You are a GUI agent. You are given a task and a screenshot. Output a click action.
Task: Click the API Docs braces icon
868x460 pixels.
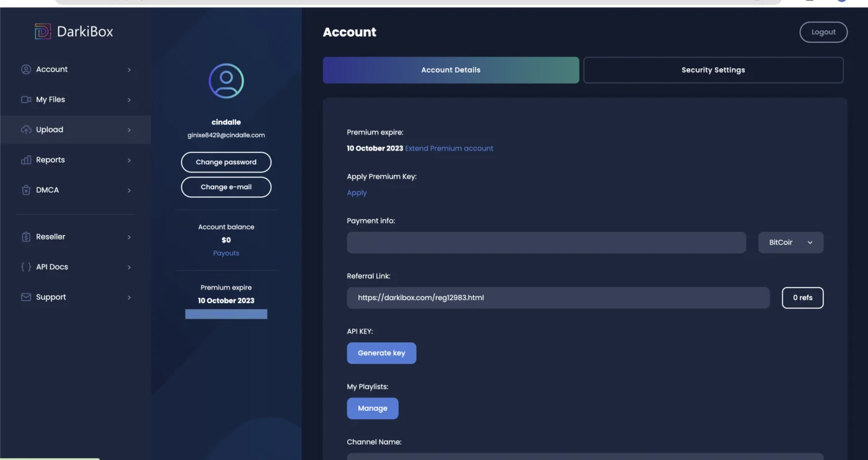pos(26,267)
